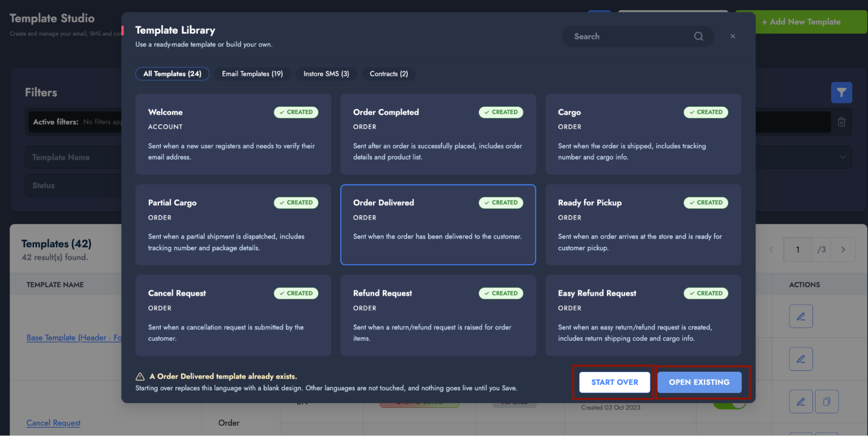
Task: Switch to Email Templates (19) tab
Action: (x=252, y=74)
